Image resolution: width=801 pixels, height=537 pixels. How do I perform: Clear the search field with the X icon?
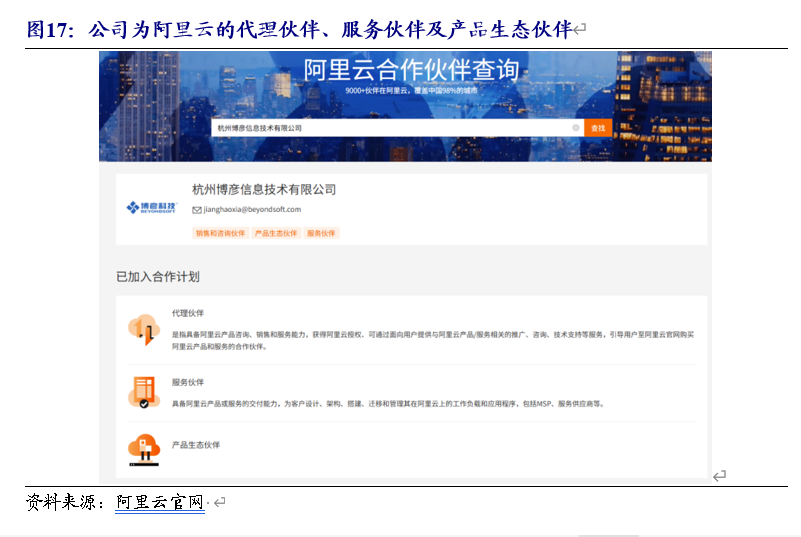tap(576, 128)
